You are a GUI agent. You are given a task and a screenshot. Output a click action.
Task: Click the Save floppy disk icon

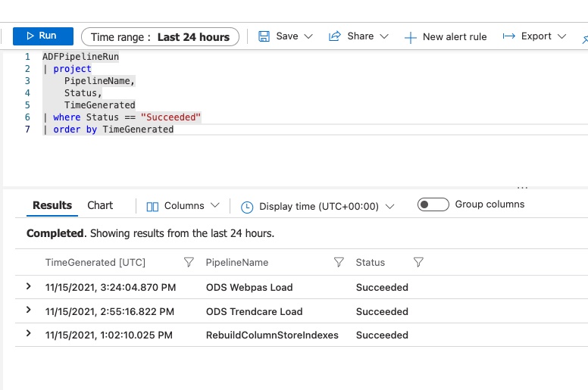(x=264, y=36)
